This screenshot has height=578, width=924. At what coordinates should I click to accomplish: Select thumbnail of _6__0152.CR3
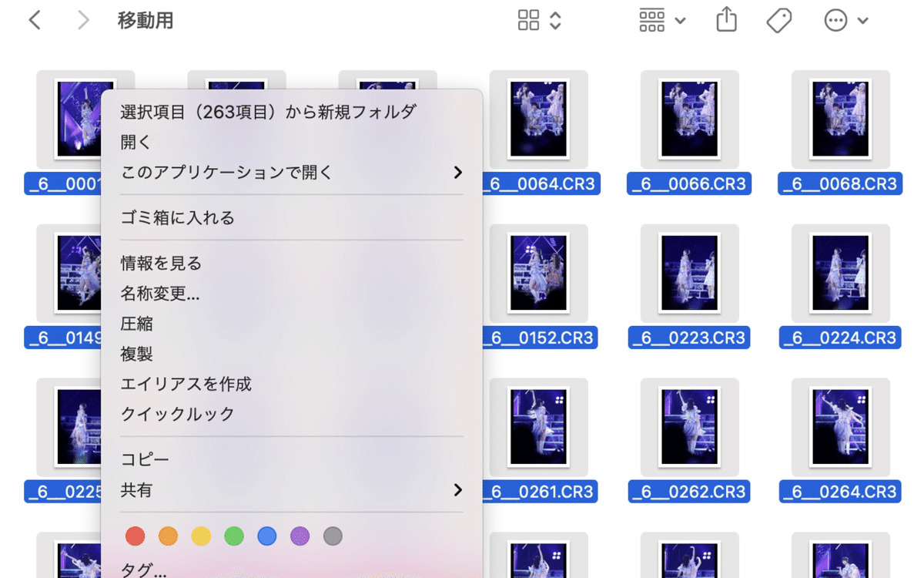(x=539, y=274)
